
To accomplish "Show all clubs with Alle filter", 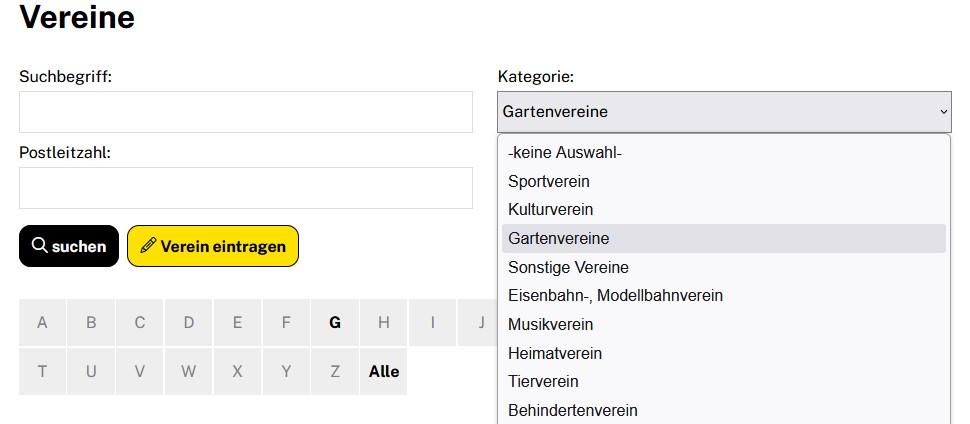I will [x=384, y=371].
